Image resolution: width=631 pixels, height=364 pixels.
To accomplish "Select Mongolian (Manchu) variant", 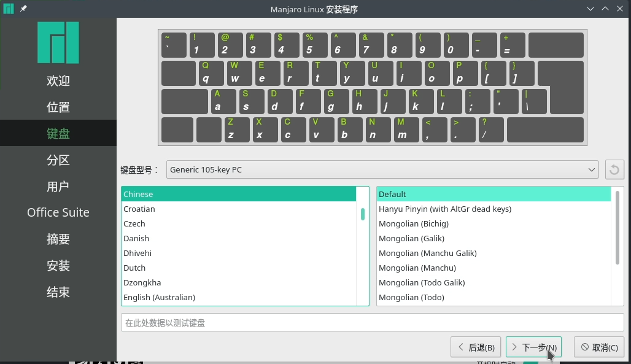I will point(494,268).
